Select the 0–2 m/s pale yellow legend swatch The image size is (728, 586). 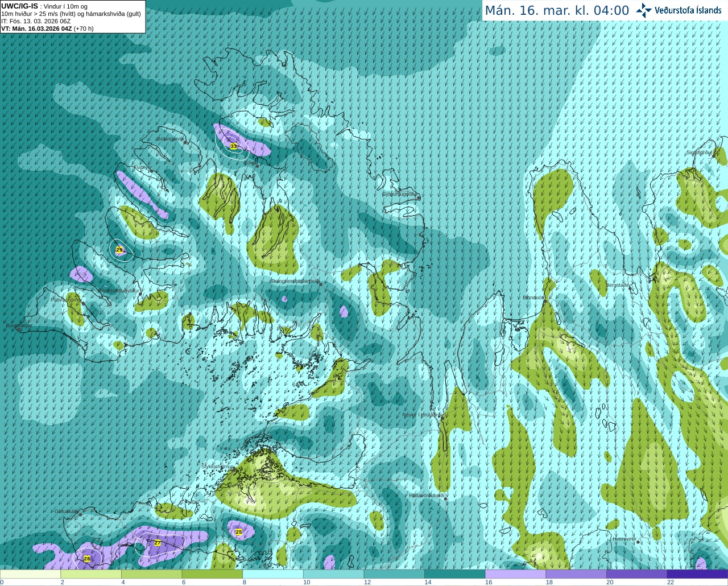[30, 574]
